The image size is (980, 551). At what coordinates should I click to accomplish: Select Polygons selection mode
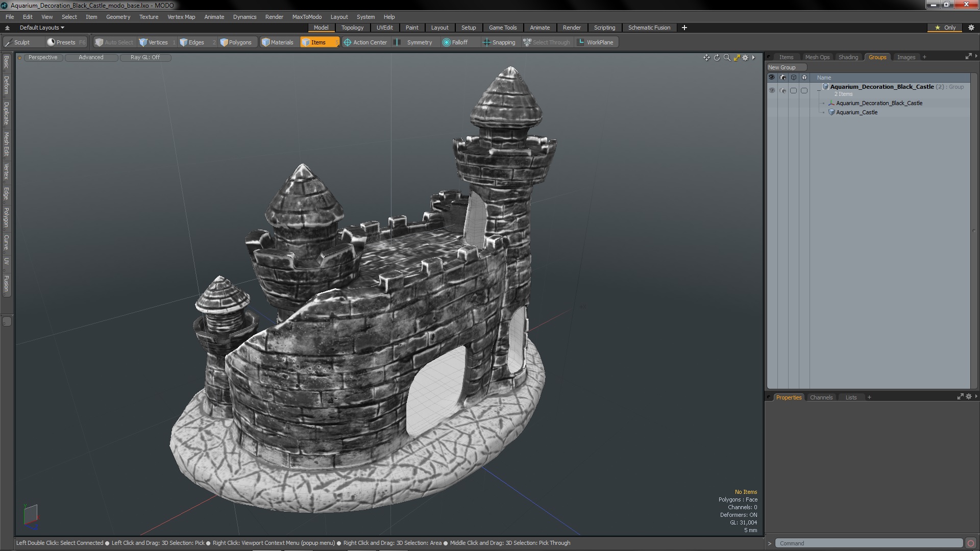tap(236, 42)
